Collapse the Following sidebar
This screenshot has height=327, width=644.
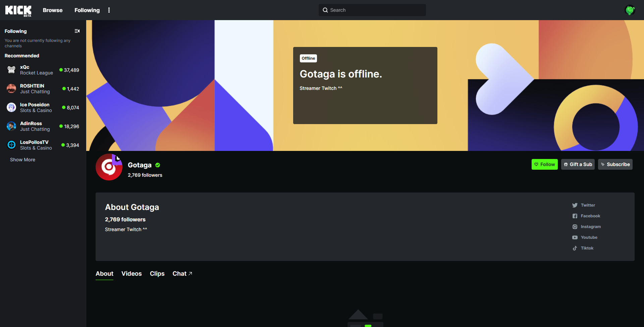pyautogui.click(x=77, y=31)
